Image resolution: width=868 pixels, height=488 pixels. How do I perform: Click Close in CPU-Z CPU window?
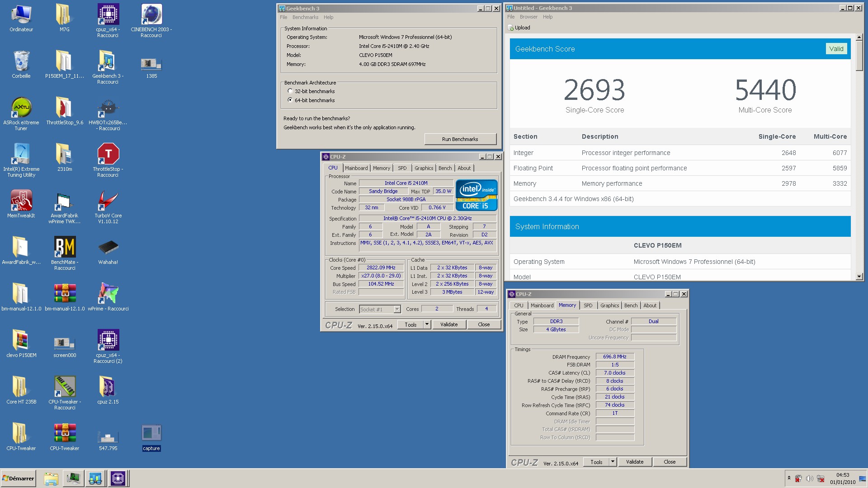484,324
